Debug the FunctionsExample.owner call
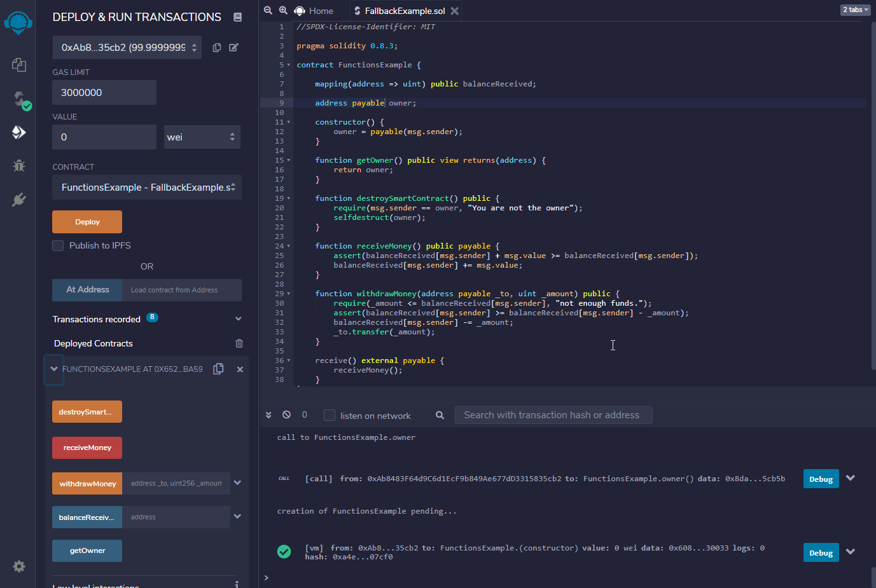876x588 pixels. point(821,479)
